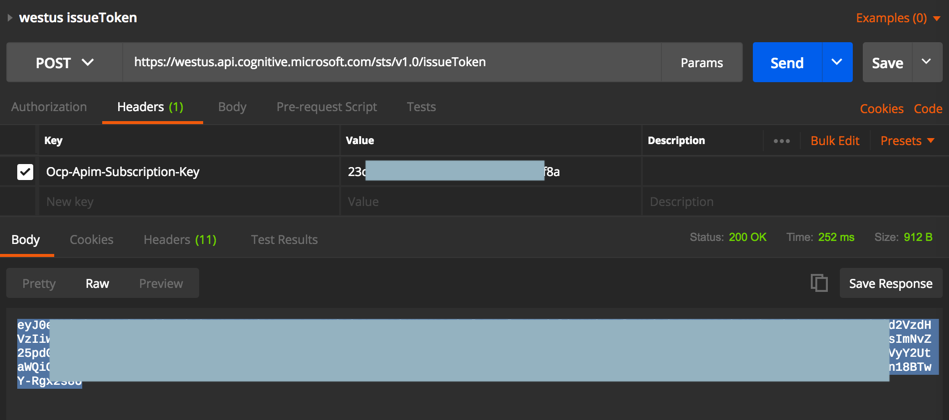The width and height of the screenshot is (949, 420).
Task: Click the Params button
Action: (x=701, y=62)
